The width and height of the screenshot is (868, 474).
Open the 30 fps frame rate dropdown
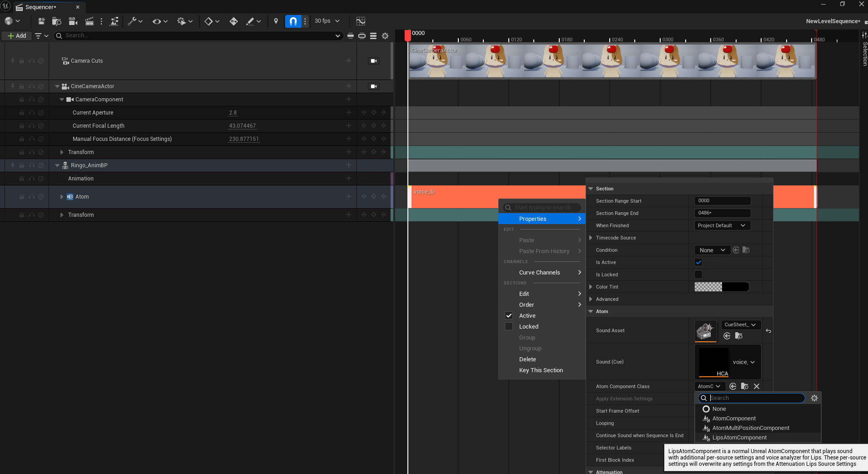[327, 21]
